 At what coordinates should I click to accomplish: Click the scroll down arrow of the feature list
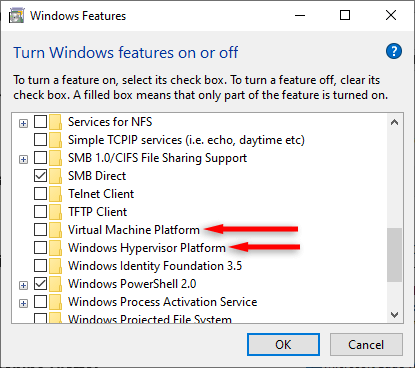(395, 315)
